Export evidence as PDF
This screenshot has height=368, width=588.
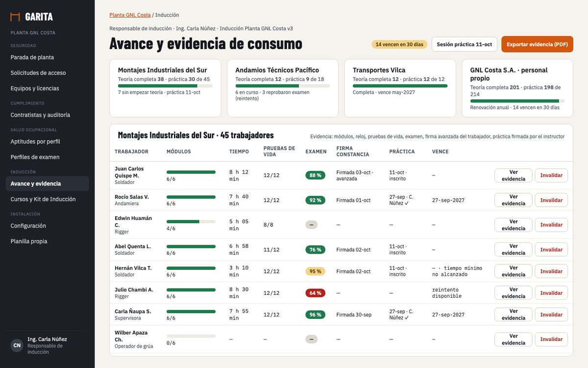click(x=537, y=44)
